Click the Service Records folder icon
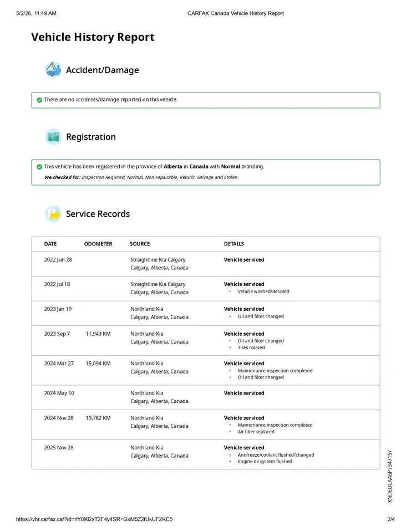This screenshot has width=411, height=532. pyautogui.click(x=53, y=214)
